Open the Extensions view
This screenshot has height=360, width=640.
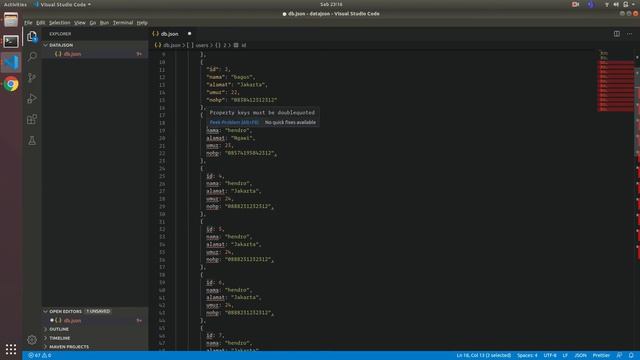(x=32, y=119)
